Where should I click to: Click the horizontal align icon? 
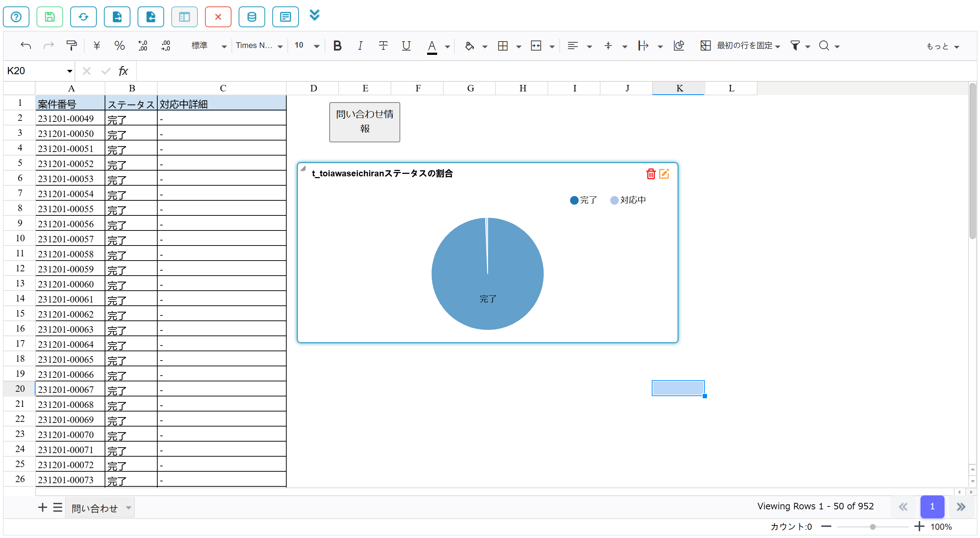pos(573,46)
